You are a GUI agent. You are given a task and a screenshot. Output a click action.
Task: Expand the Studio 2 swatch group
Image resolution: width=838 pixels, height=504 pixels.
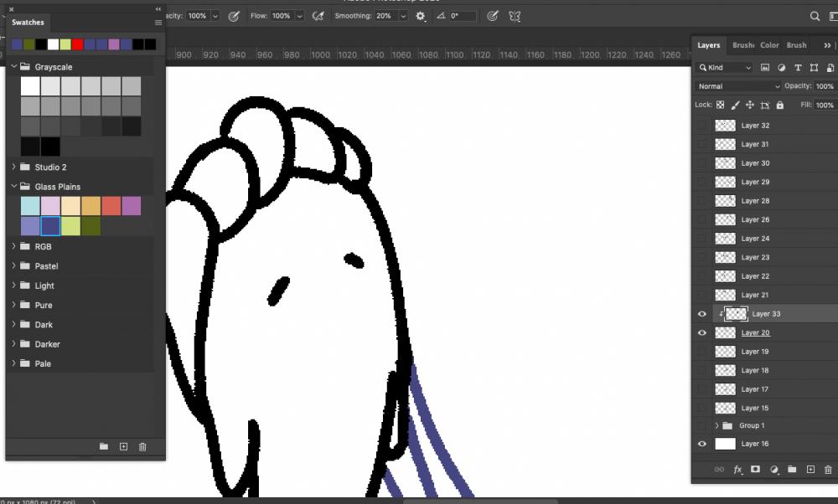(x=14, y=167)
